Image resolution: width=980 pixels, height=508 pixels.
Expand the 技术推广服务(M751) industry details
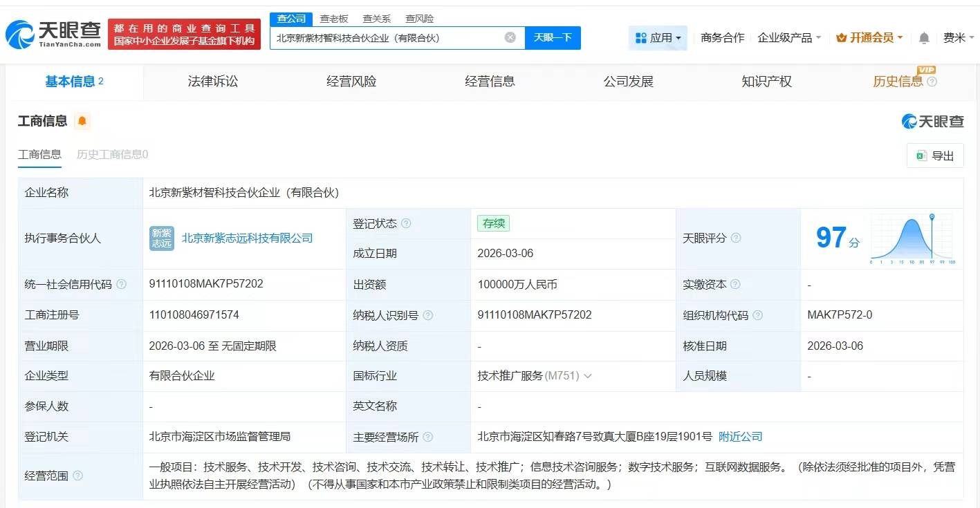[587, 376]
